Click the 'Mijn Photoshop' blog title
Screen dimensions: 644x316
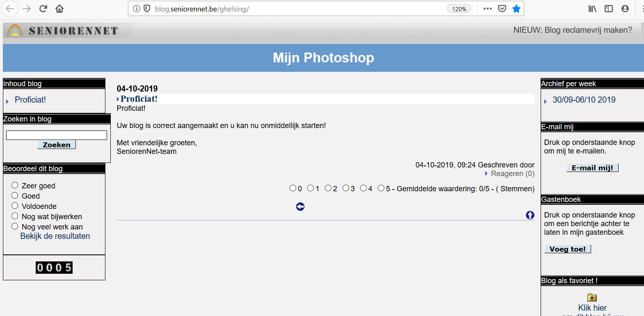(324, 58)
